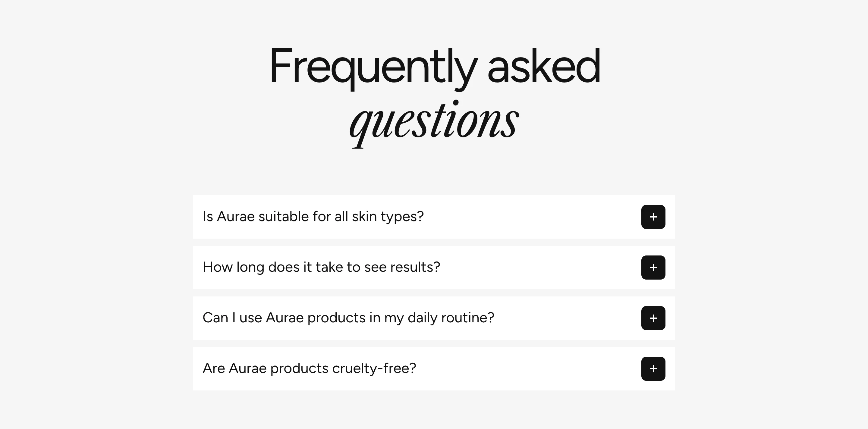Click the plus icon next to the see results question
868x429 pixels.
653,267
